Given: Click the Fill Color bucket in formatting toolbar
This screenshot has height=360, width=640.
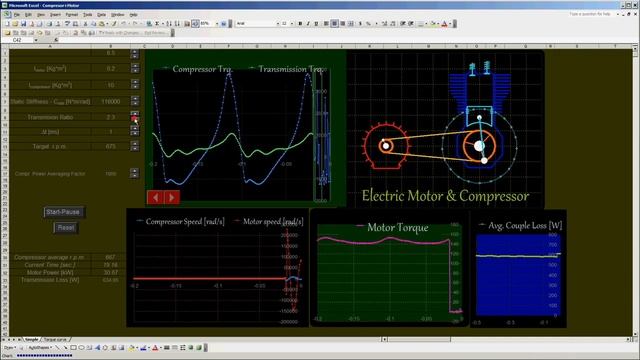Looking at the screenshot, I should (x=433, y=24).
